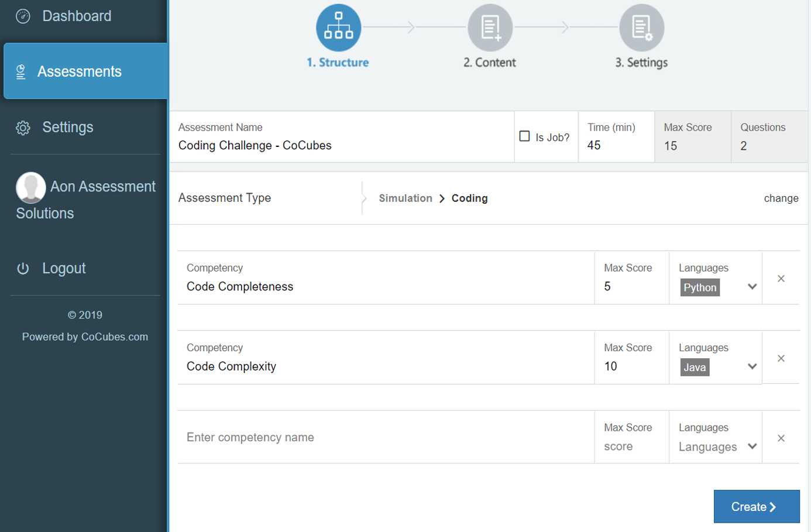The height and width of the screenshot is (532, 811).
Task: Click the Settings gear icon in sidebar
Action: click(23, 128)
